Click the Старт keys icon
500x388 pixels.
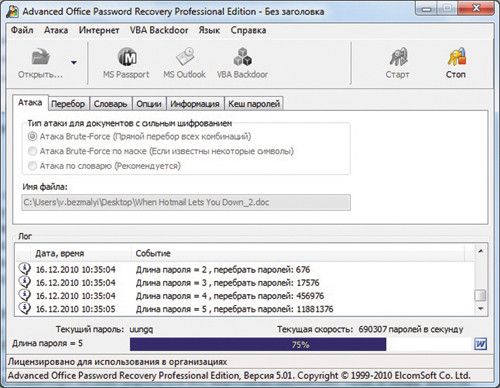point(398,56)
